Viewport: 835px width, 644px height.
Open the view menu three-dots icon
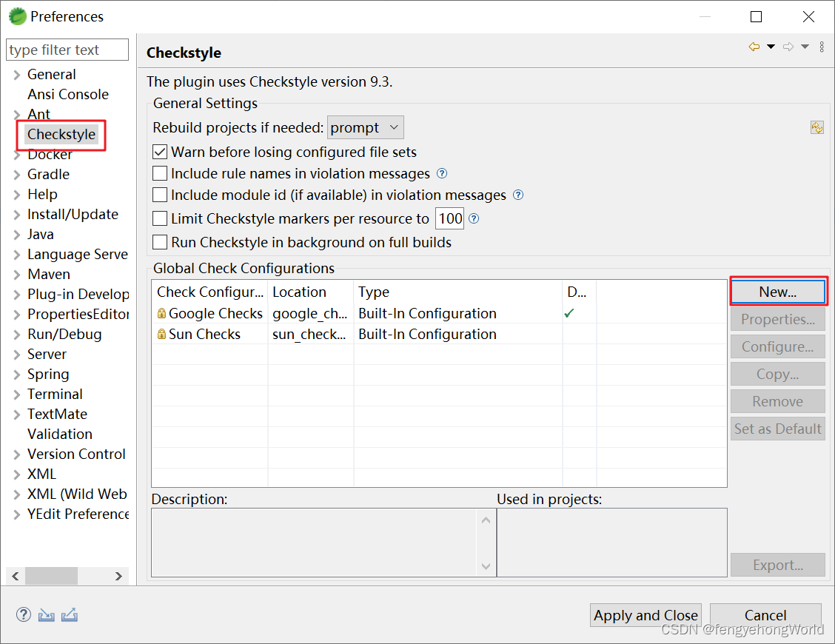(x=822, y=47)
